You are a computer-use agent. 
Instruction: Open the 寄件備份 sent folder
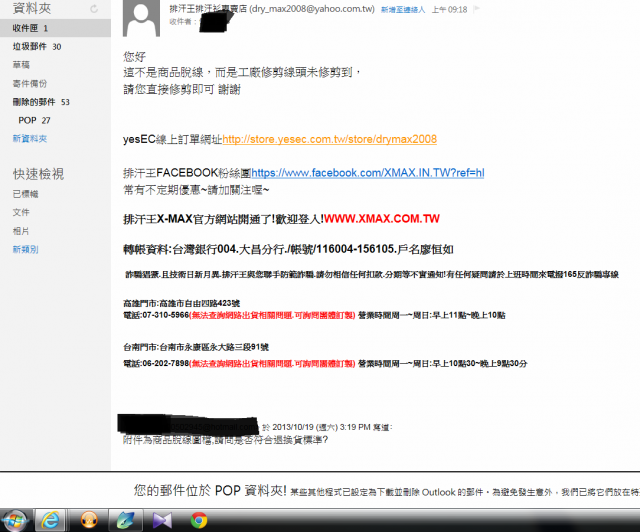[x=29, y=84]
